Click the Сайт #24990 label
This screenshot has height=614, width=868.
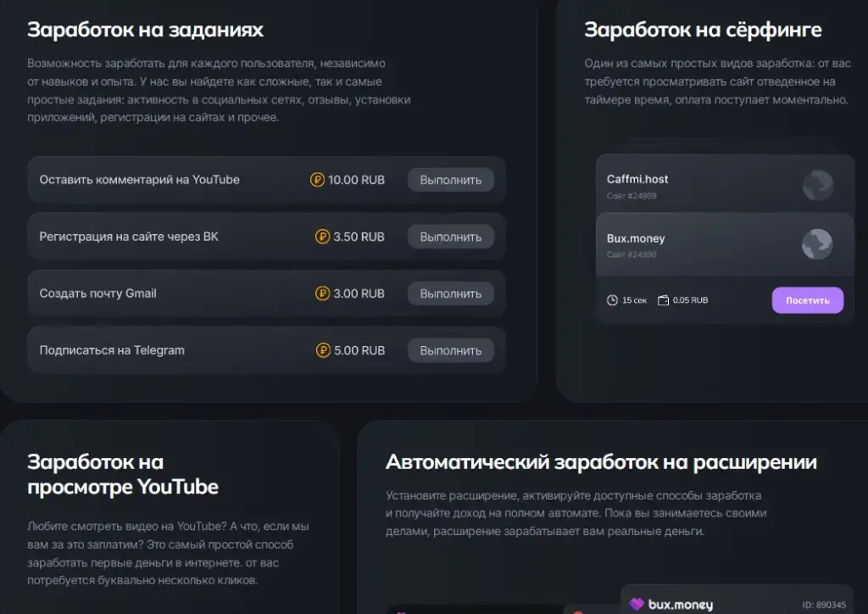point(632,254)
